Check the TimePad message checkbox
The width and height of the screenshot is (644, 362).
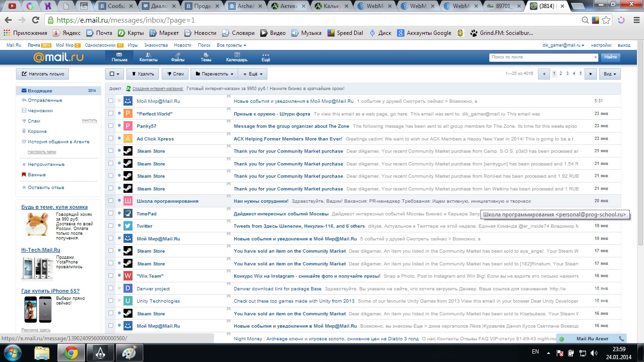pyautogui.click(x=111, y=214)
